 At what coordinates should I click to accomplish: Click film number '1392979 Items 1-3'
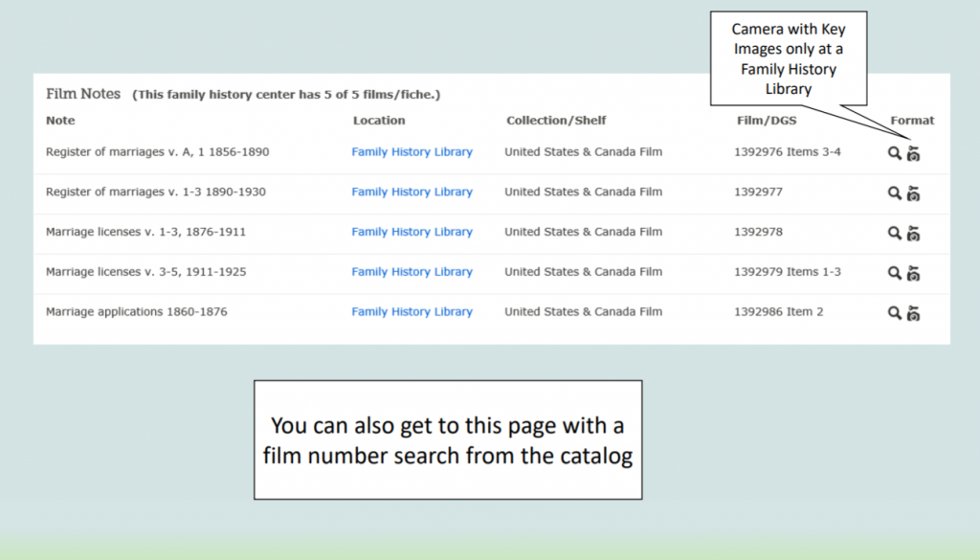[788, 272]
